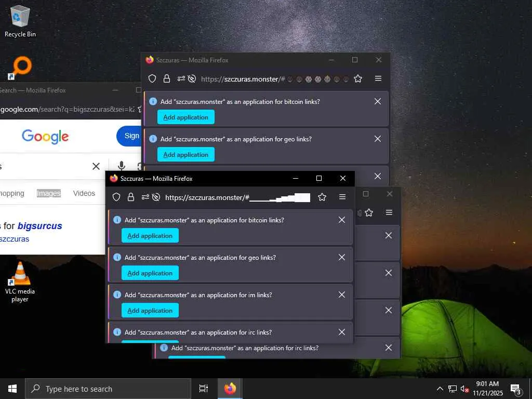The image size is (532, 399).
Task: Click the bigsurcus suggestion link in Google results
Action: click(x=39, y=226)
